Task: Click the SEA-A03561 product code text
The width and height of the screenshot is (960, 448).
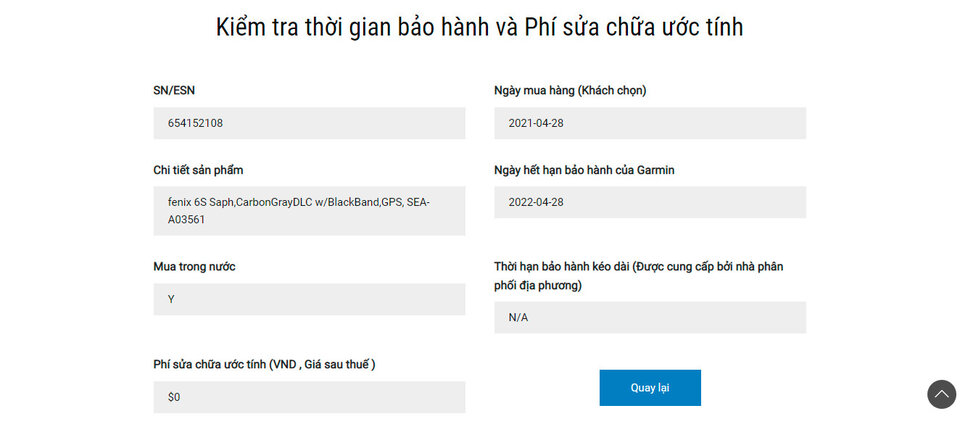Action: 186,219
